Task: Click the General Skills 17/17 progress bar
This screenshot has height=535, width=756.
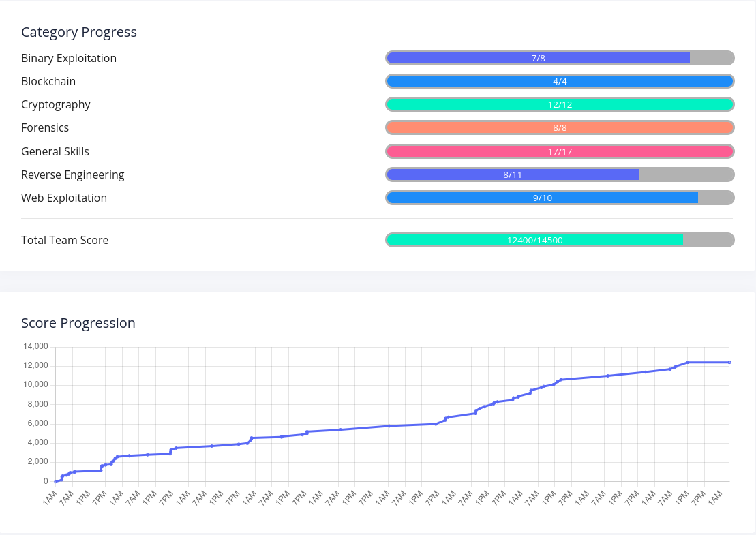Action: pyautogui.click(x=560, y=151)
